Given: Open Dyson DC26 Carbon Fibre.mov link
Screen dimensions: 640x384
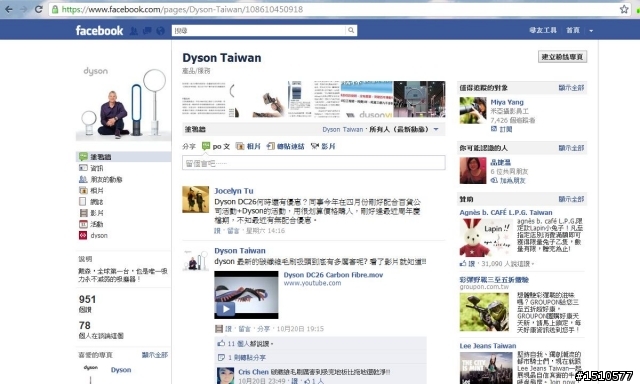Looking at the screenshot, I should (x=333, y=275).
